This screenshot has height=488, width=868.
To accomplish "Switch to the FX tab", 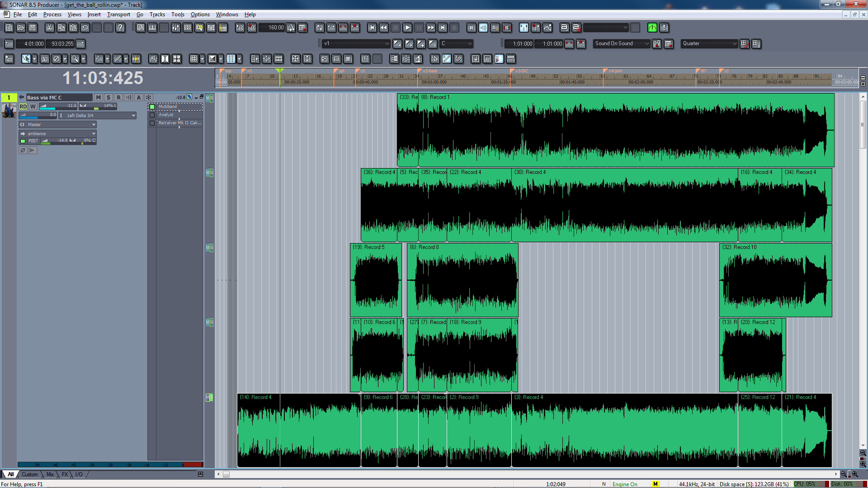I will pos(65,474).
